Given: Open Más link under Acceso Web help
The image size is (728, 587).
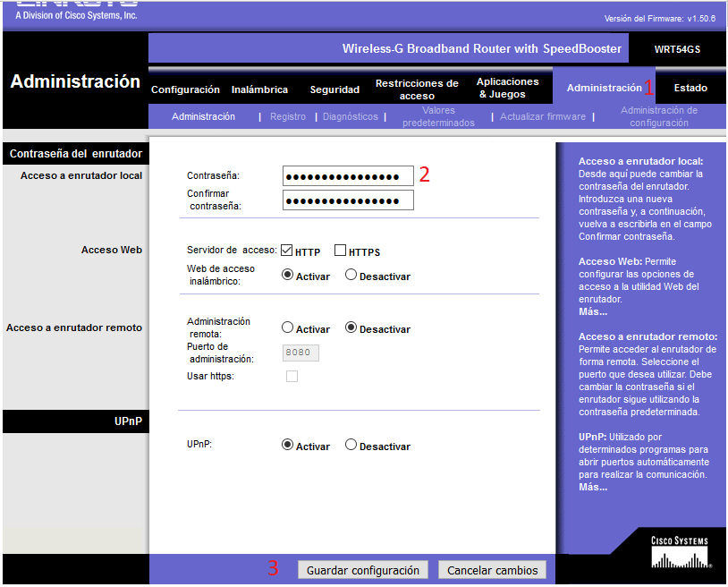Looking at the screenshot, I should [593, 311].
